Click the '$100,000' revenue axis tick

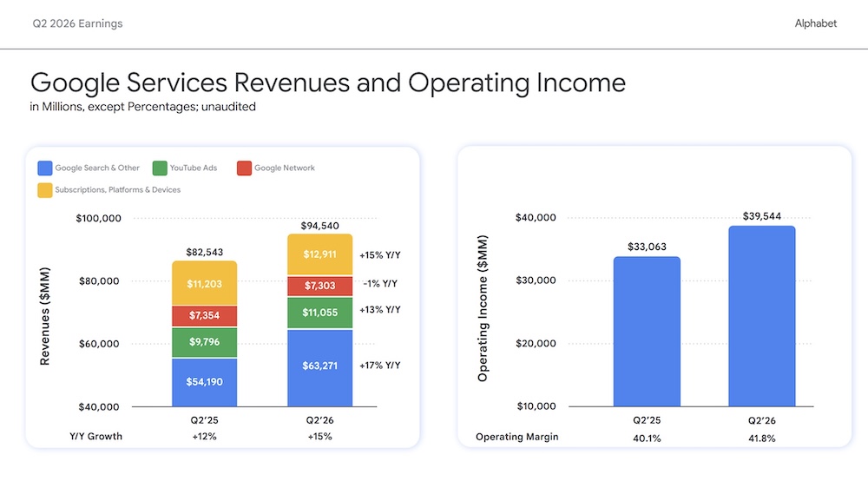tap(99, 218)
